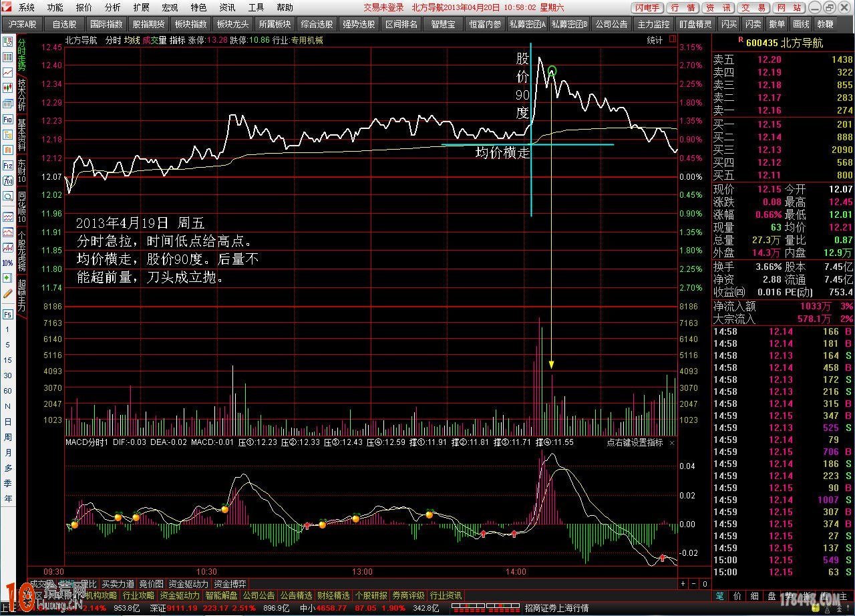This screenshot has height=616, width=855.
Task: Open the 分析 menu
Action: (113, 7)
